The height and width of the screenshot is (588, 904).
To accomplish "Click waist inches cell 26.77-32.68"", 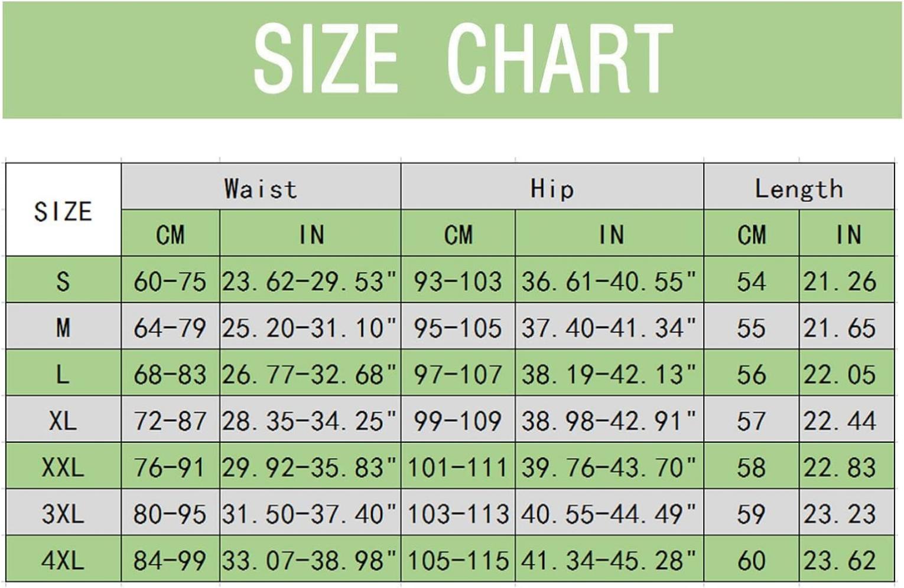I will pyautogui.click(x=310, y=373).
